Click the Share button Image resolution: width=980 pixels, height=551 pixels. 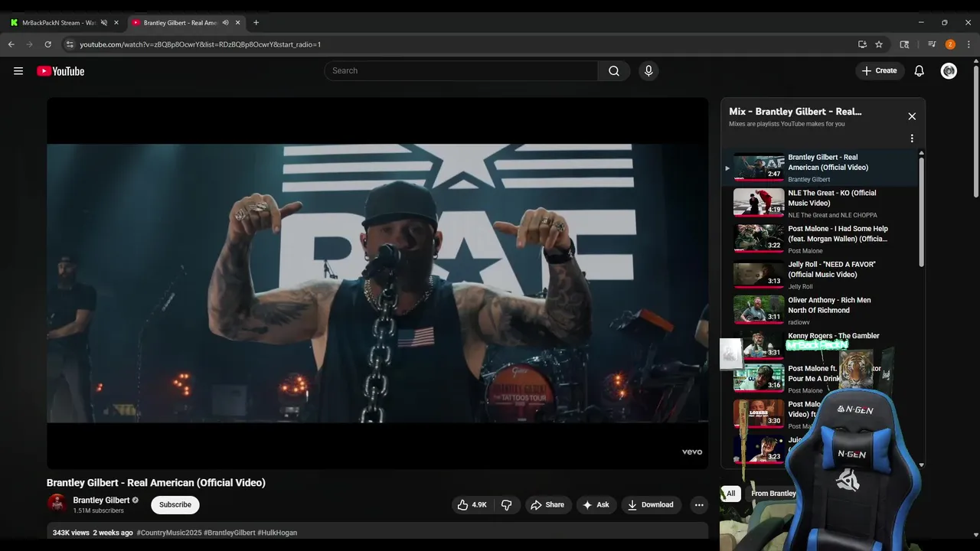point(547,505)
